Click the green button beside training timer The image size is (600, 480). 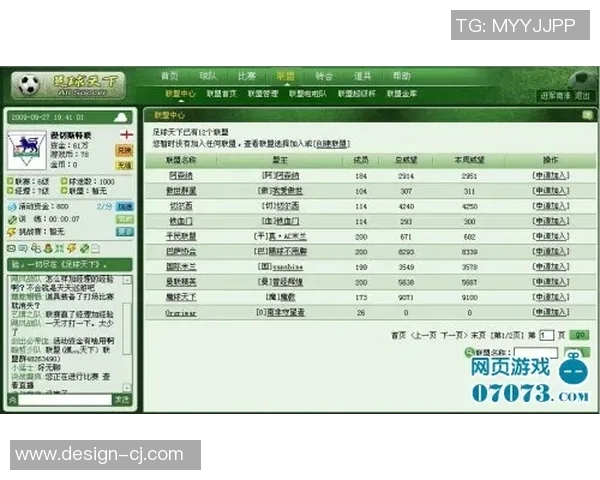[x=125, y=219]
